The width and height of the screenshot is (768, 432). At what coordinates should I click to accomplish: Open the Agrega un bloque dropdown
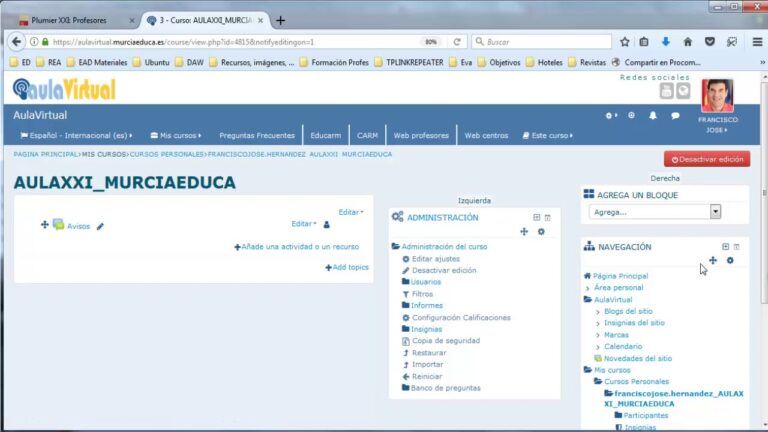click(x=656, y=212)
